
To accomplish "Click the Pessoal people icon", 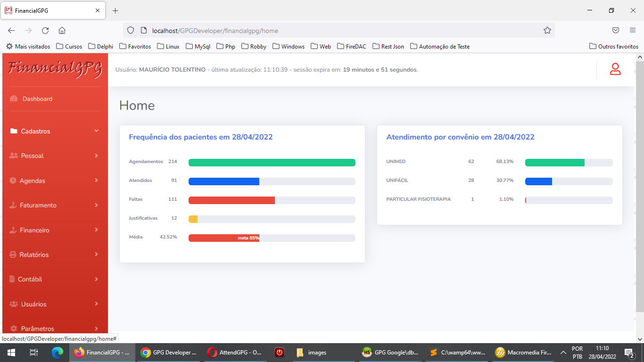I will [x=14, y=156].
